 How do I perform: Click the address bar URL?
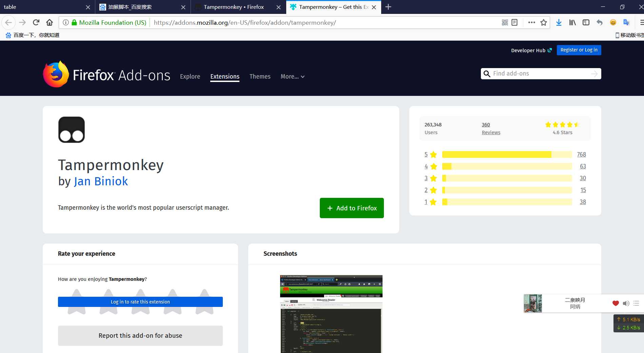(245, 23)
